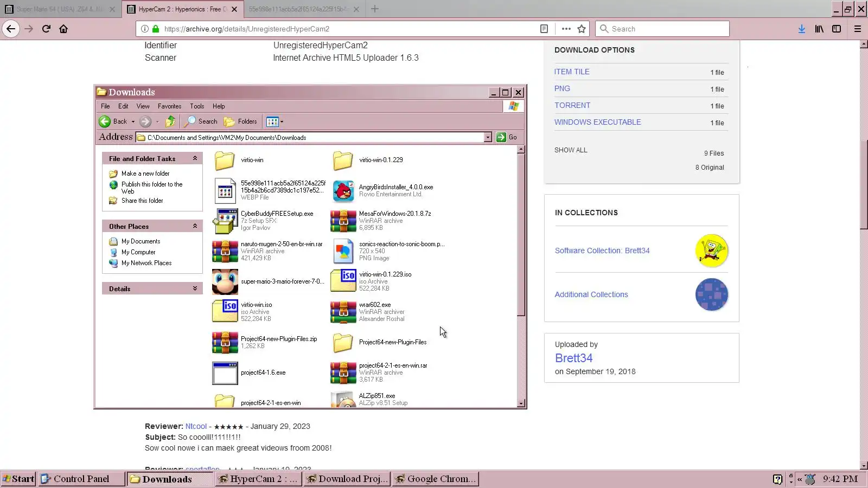Open the browser home page
868x488 pixels.
63,29
